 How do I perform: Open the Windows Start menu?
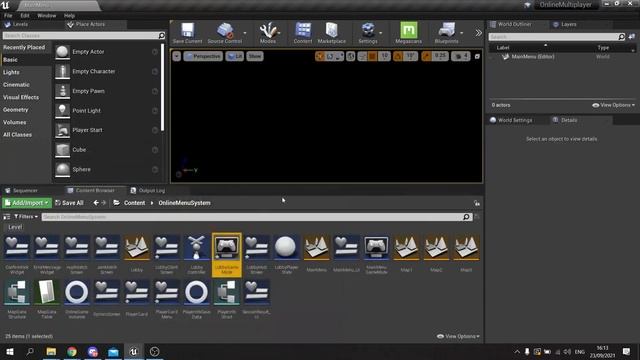[10, 351]
